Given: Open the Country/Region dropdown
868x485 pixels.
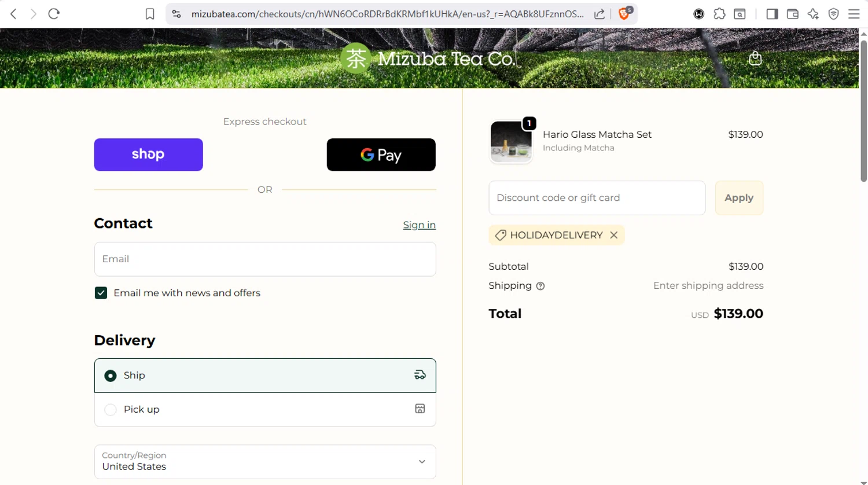Looking at the screenshot, I should point(265,462).
